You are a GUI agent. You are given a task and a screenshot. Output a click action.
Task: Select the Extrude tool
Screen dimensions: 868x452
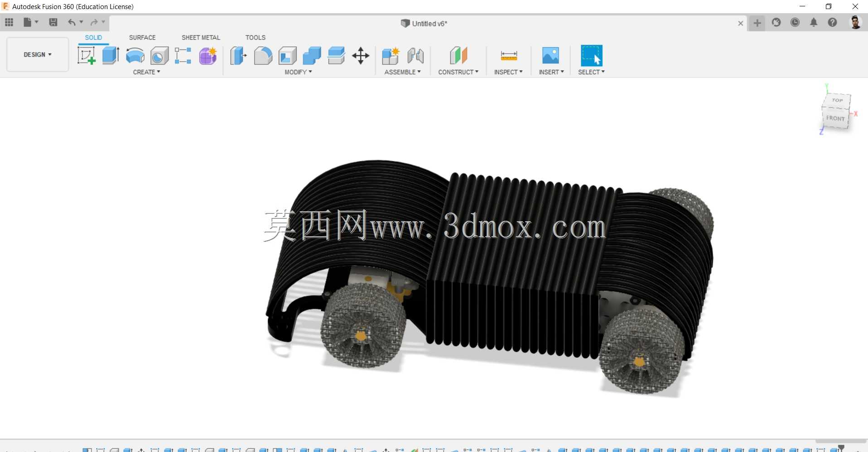pos(111,56)
